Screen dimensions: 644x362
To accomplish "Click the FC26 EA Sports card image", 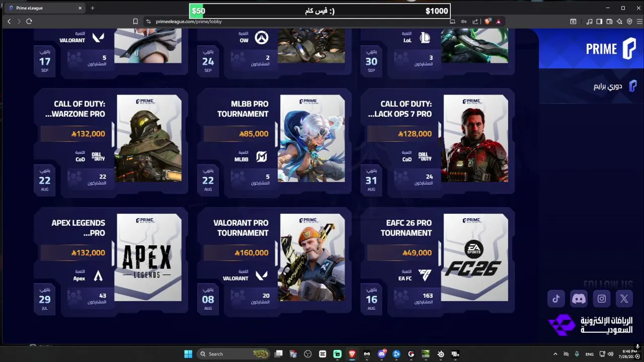I will (x=474, y=257).
